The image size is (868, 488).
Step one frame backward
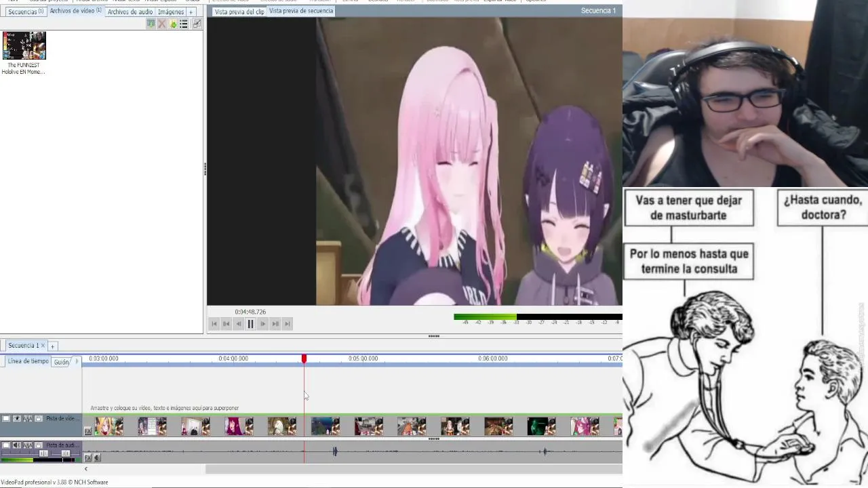[238, 324]
